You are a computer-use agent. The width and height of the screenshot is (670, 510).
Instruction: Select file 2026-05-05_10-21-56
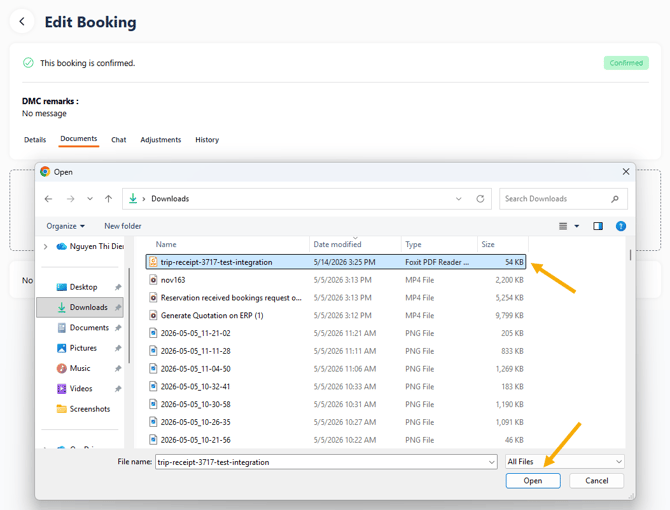336,440
